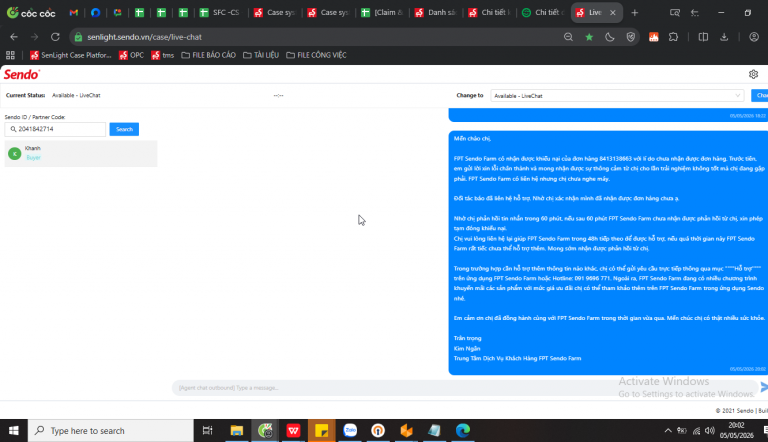Open the volume control in tray
The image size is (768, 442).
[710, 431]
